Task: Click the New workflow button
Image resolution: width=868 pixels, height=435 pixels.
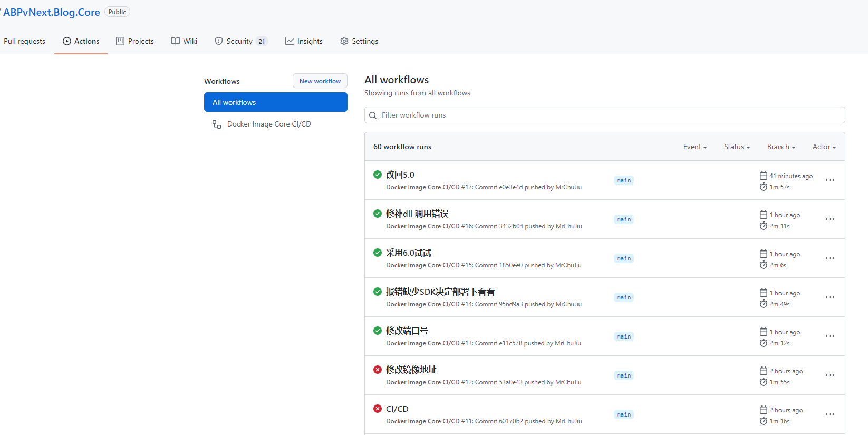Action: 320,81
